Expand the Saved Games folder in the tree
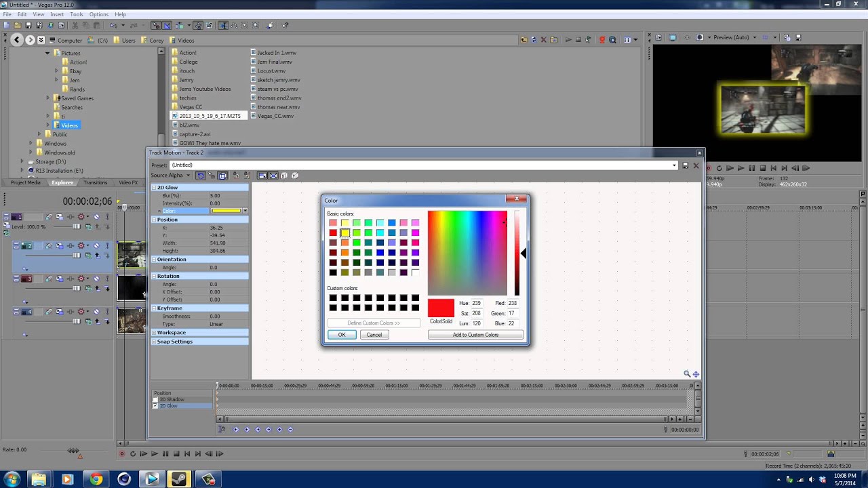 point(47,98)
